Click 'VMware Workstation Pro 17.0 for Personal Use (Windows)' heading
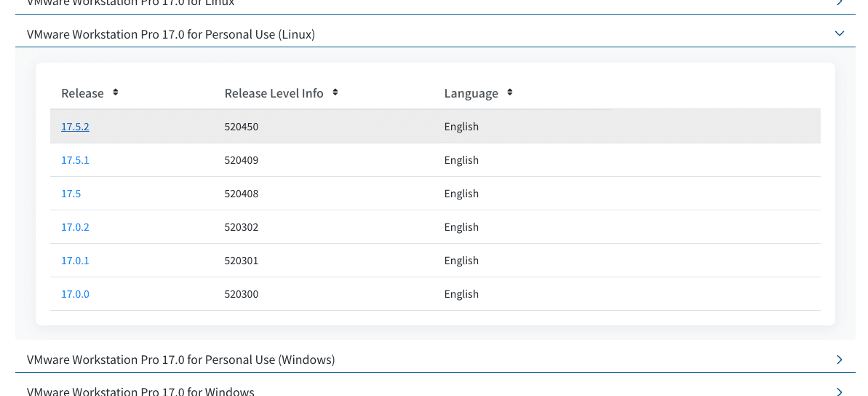 [x=181, y=360]
